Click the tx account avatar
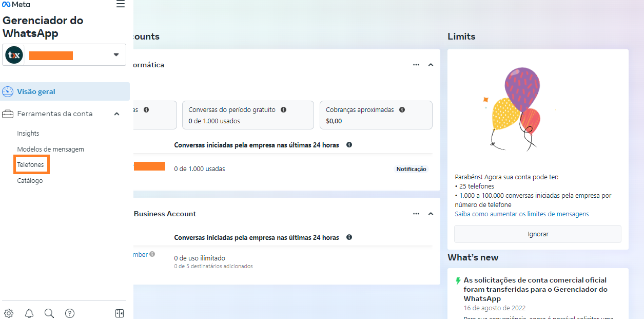 [14, 55]
